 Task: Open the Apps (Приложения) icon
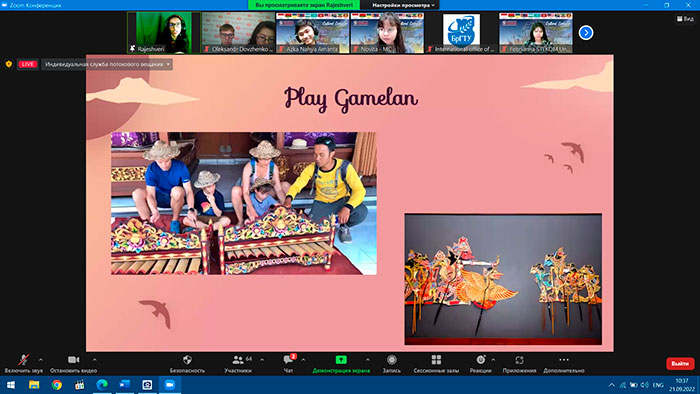(519, 360)
